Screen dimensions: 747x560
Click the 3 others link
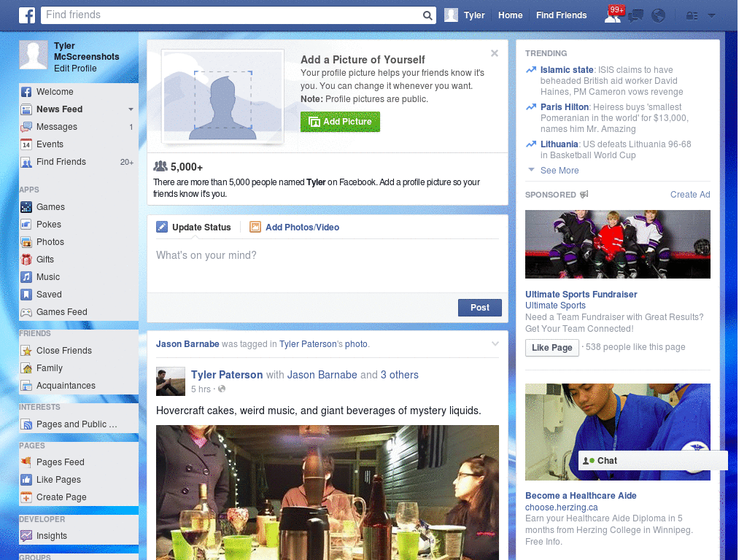tap(399, 375)
